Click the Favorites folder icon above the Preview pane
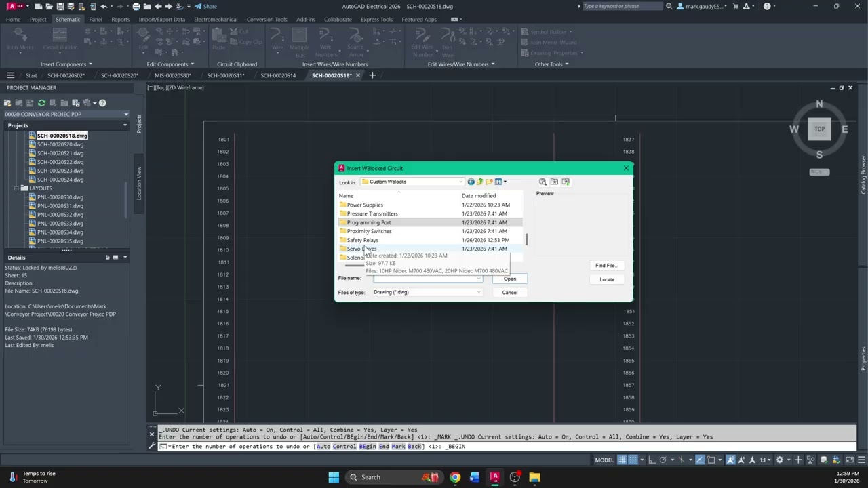This screenshot has height=488, width=868. [x=554, y=182]
